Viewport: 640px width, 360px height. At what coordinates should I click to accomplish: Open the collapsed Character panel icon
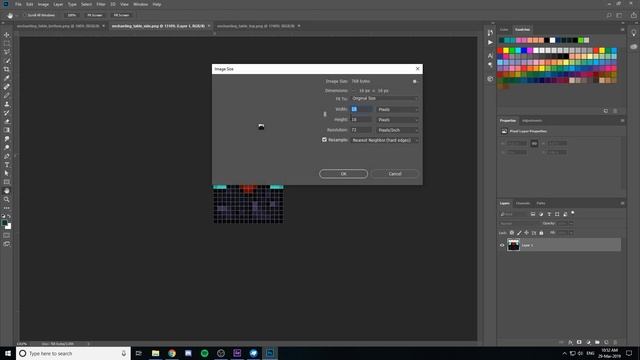coord(490,56)
